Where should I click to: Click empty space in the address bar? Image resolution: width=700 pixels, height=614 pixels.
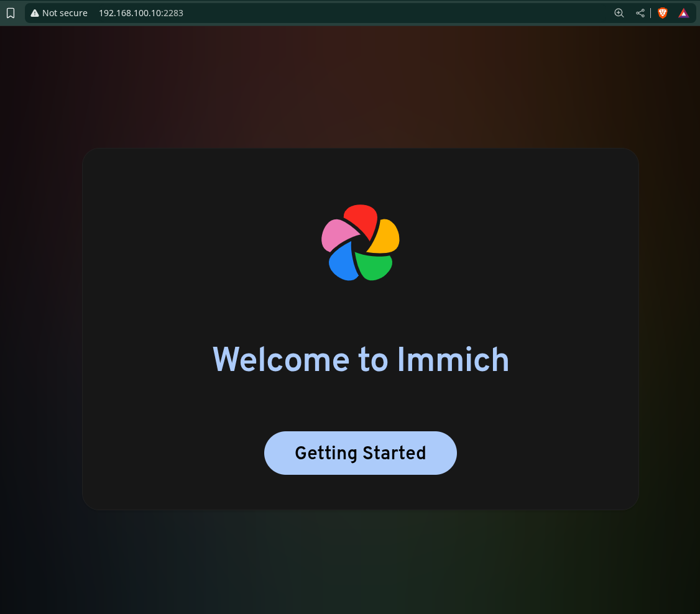coord(398,13)
